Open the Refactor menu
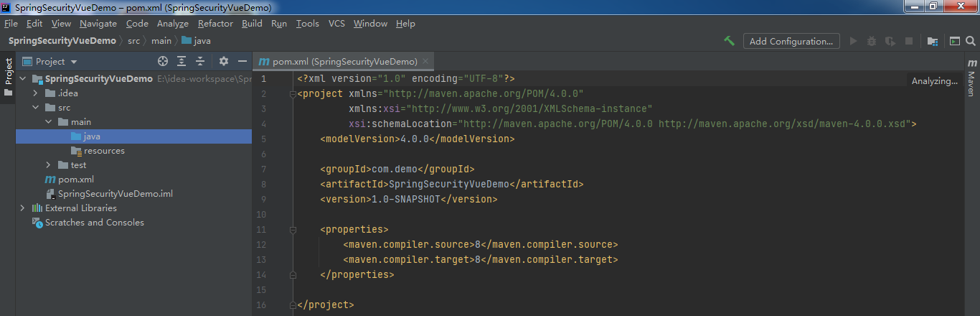 coord(215,24)
